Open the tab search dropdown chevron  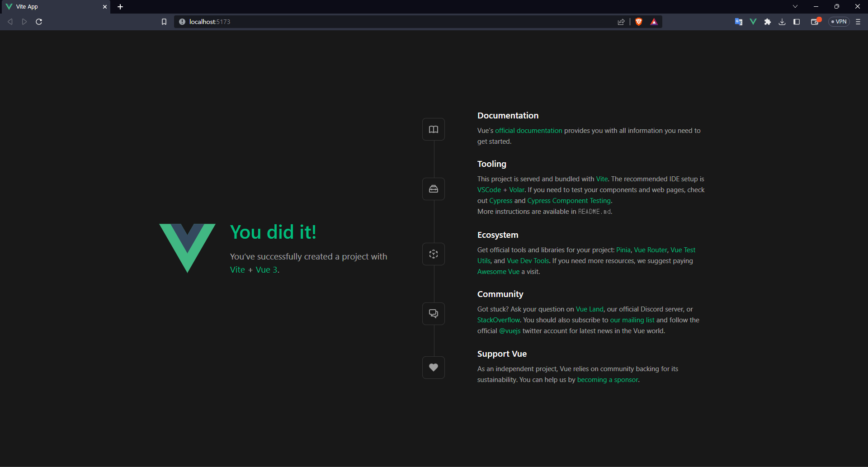795,6
